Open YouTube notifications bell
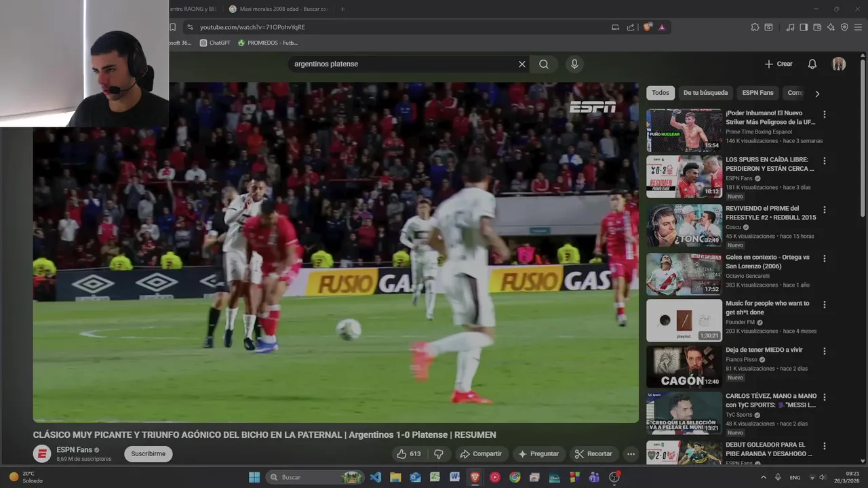The width and height of the screenshot is (868, 488). (812, 64)
